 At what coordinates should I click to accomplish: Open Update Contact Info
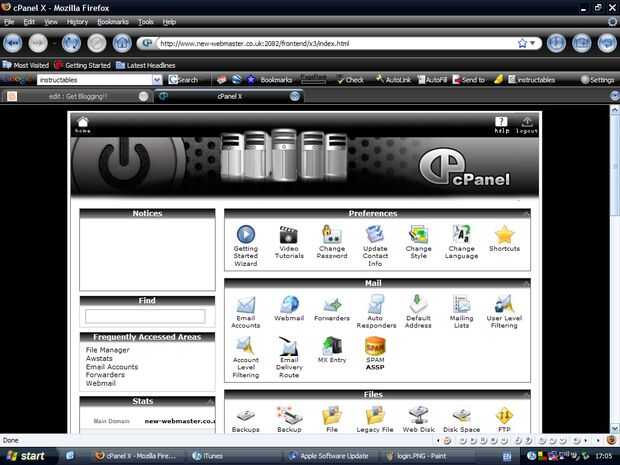pos(375,234)
